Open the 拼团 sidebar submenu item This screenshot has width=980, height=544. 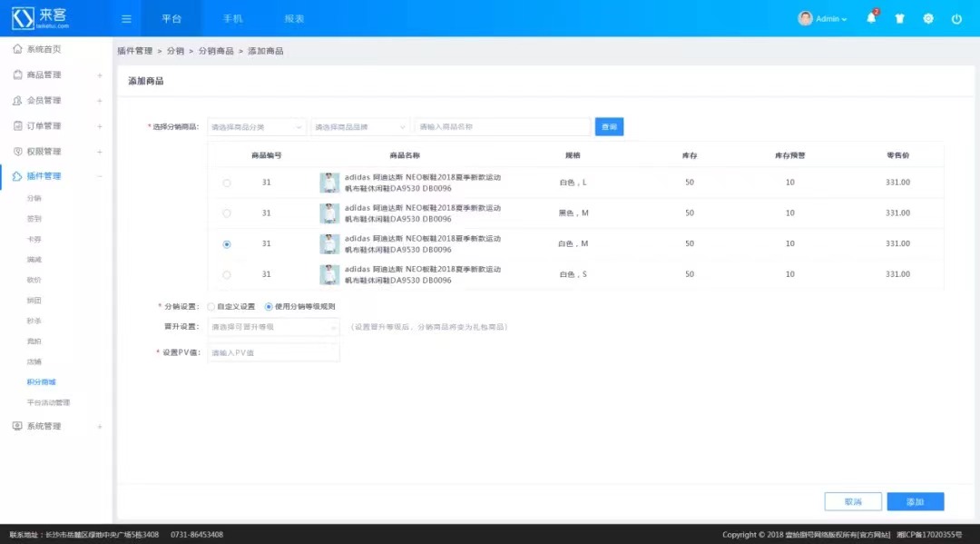[34, 301]
